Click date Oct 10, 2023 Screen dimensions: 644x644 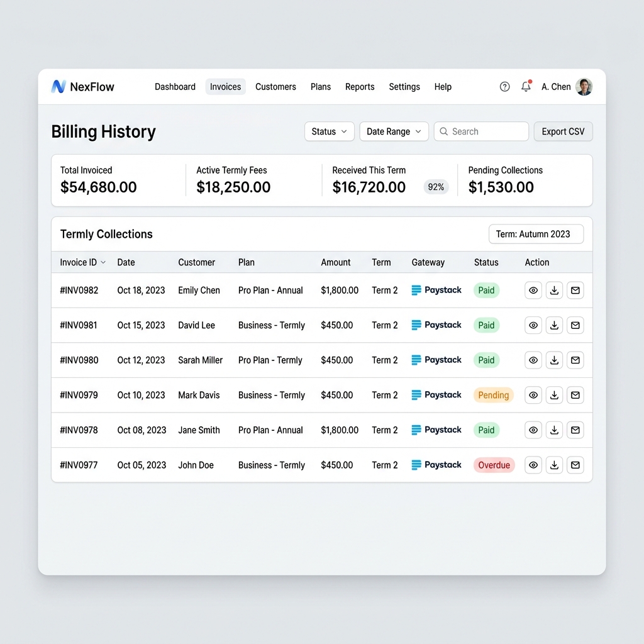coord(141,395)
